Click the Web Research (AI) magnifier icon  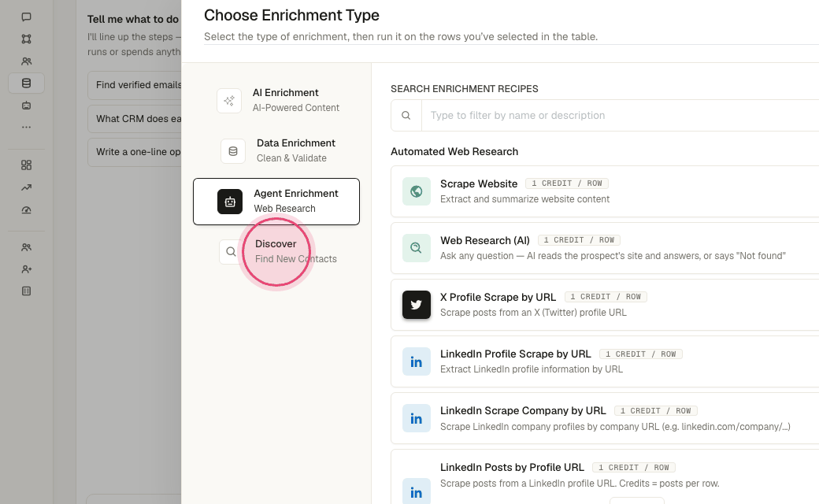point(417,248)
